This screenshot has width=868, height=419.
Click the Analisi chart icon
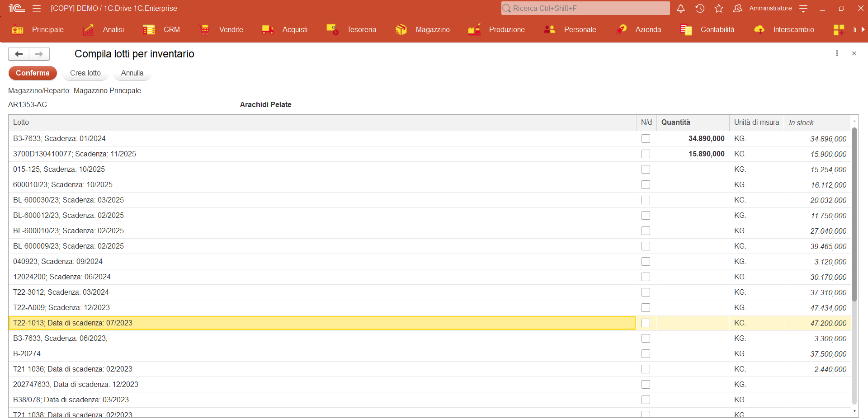[89, 29]
